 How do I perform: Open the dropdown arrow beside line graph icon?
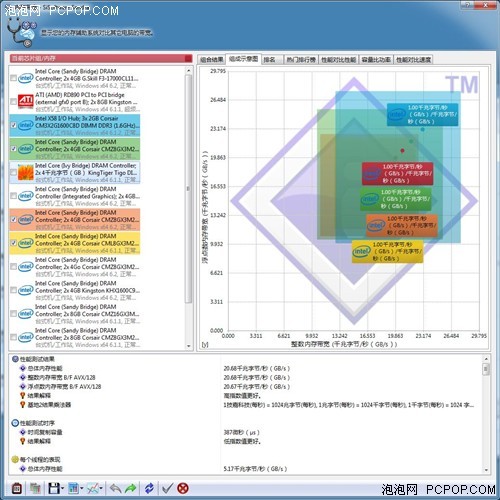(101, 489)
